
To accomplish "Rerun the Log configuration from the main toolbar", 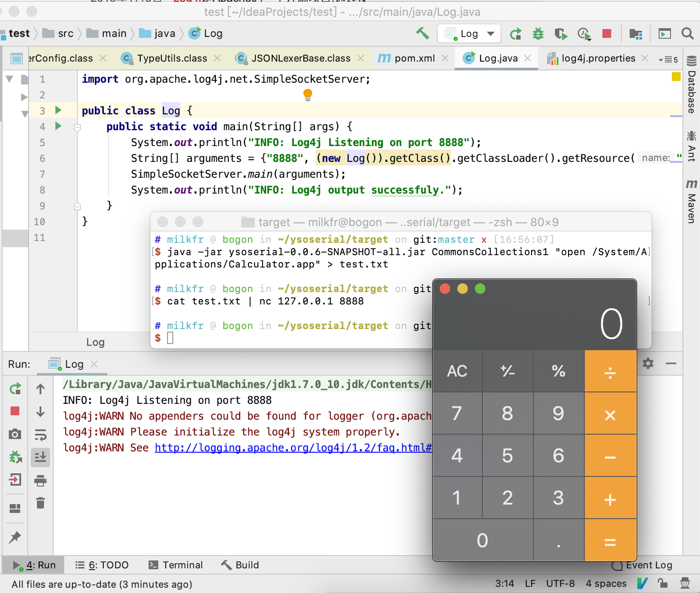I will pos(515,34).
